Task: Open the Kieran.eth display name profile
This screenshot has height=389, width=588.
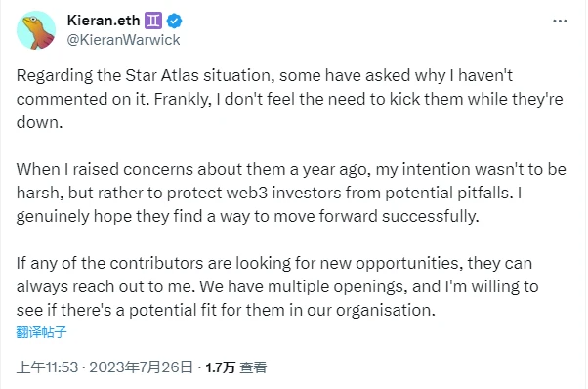Action: (x=104, y=21)
